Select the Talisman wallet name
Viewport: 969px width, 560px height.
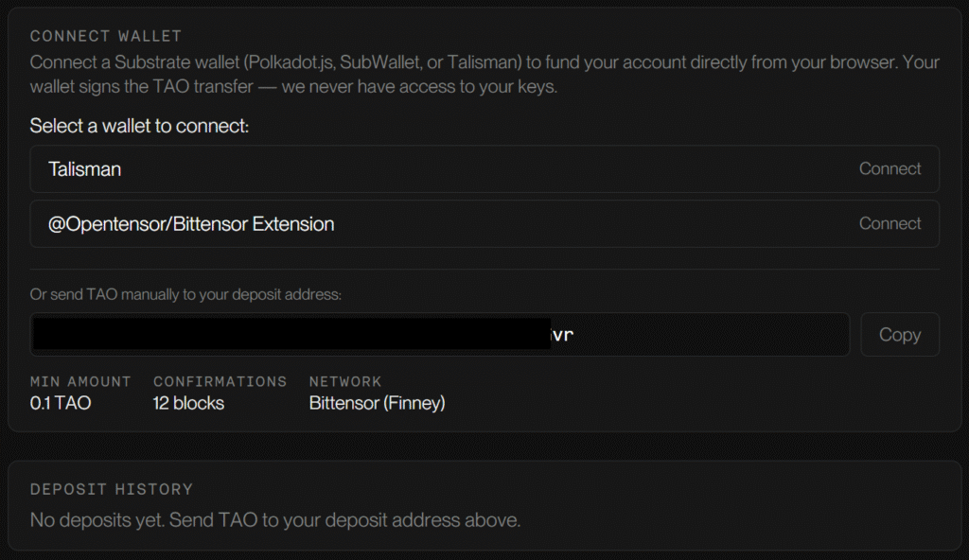pos(85,169)
